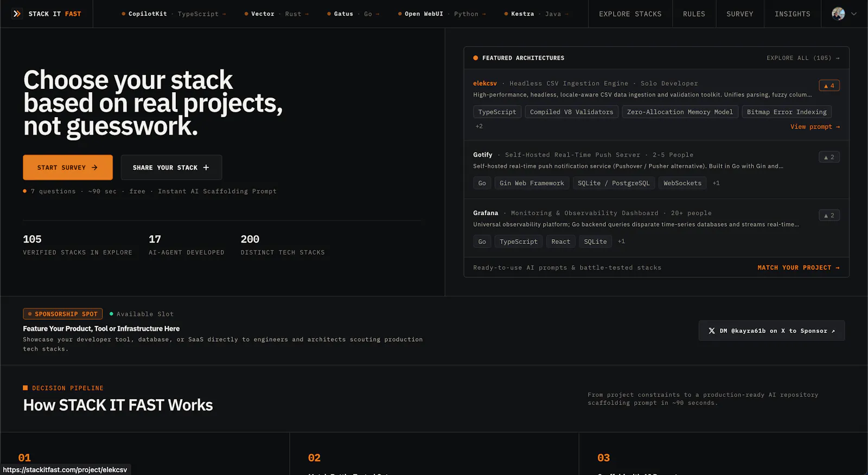Click the START SURVEY button
This screenshot has width=868, height=475.
point(68,168)
